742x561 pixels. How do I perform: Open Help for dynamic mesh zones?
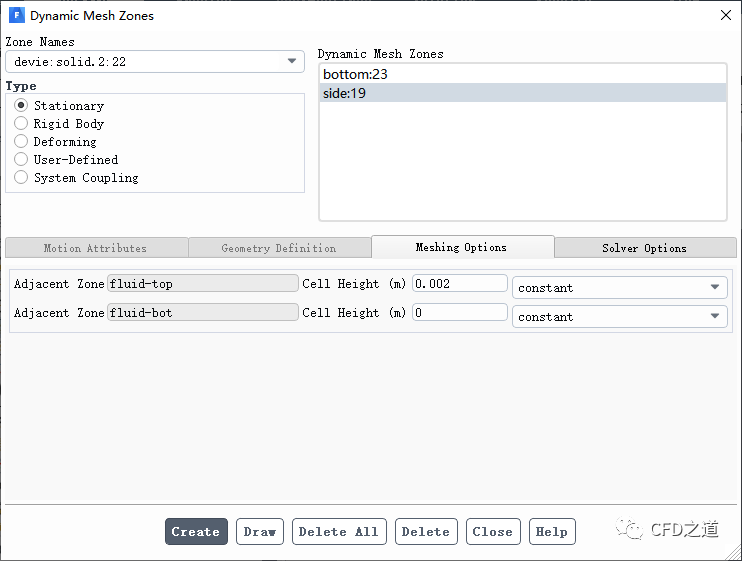[x=551, y=531]
